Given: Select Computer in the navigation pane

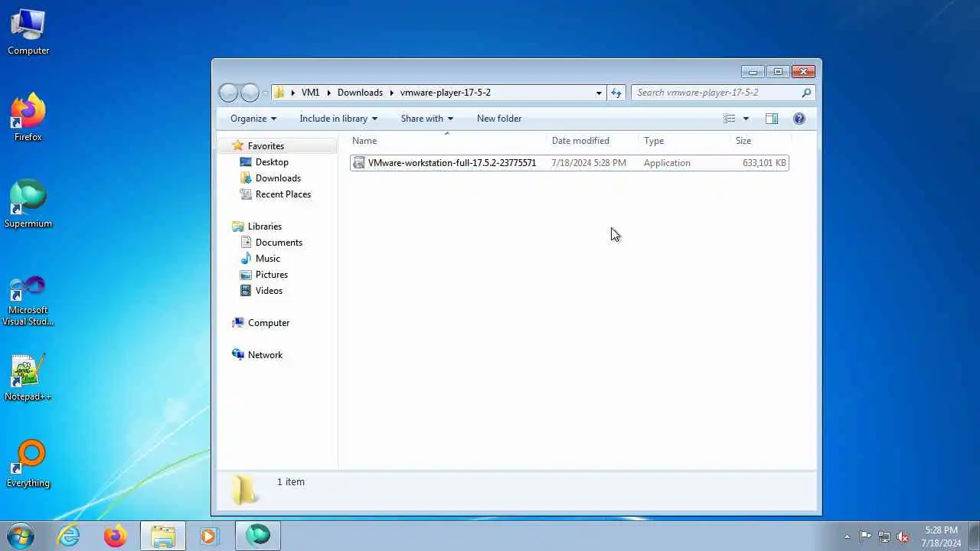Looking at the screenshot, I should (x=269, y=323).
